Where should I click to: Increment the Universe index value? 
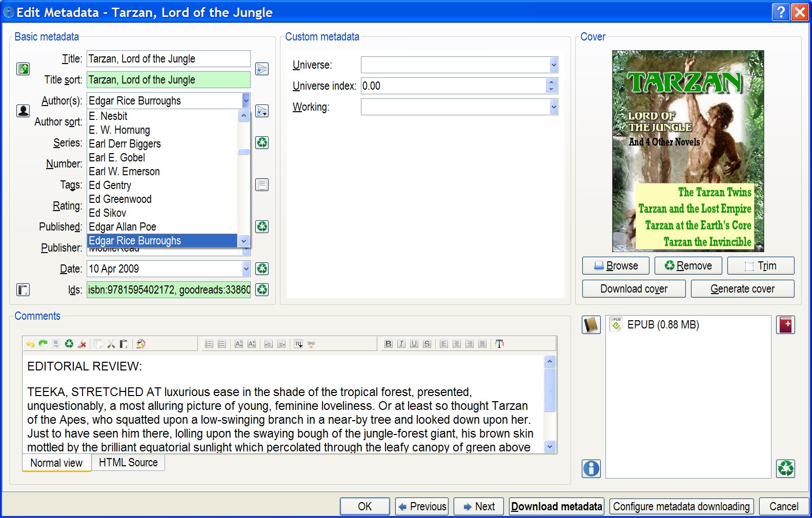[552, 82]
